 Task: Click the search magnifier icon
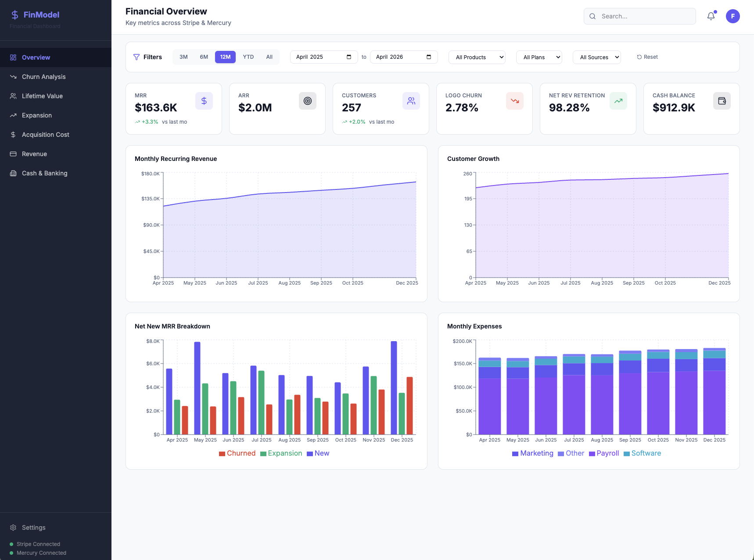(592, 16)
